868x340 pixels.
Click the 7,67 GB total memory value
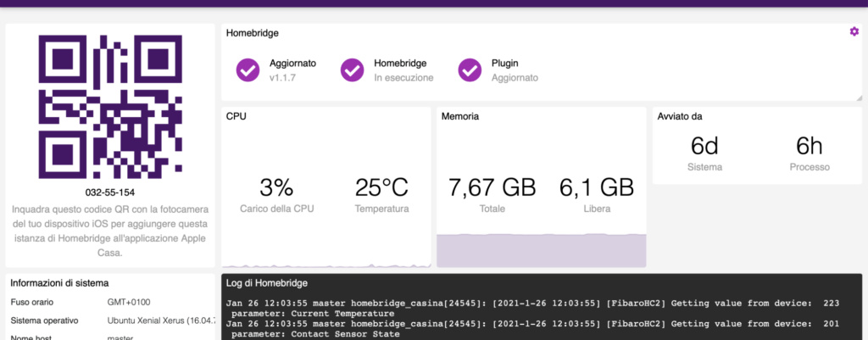tap(492, 188)
